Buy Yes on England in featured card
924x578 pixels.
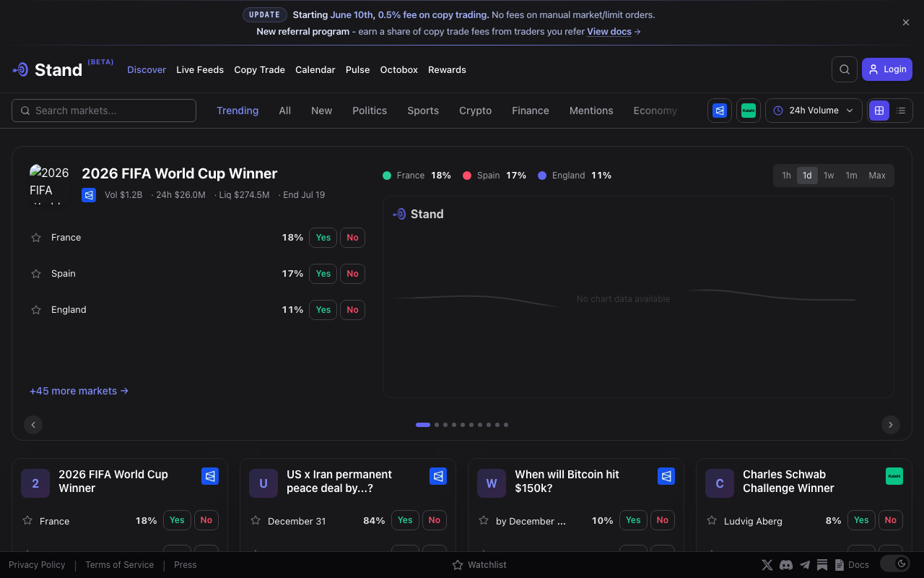click(323, 310)
